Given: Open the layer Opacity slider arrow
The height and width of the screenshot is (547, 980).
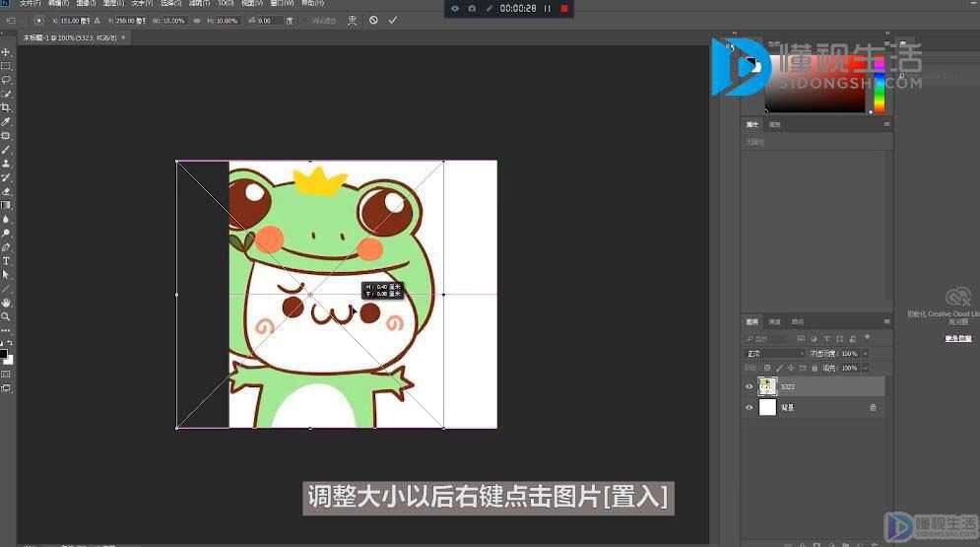Looking at the screenshot, I should coord(866,354).
